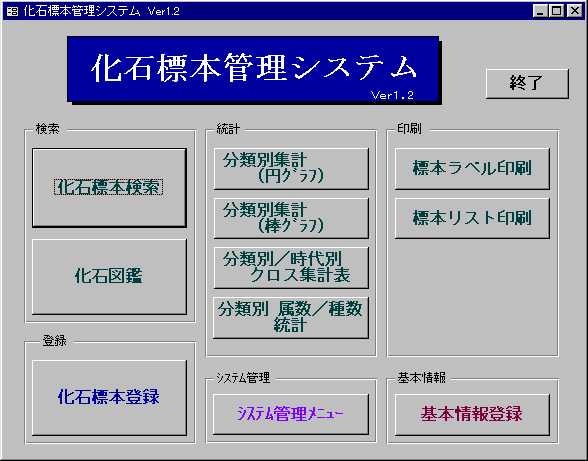Show 分類別集計 (円グラフ) pie chart

(x=291, y=168)
